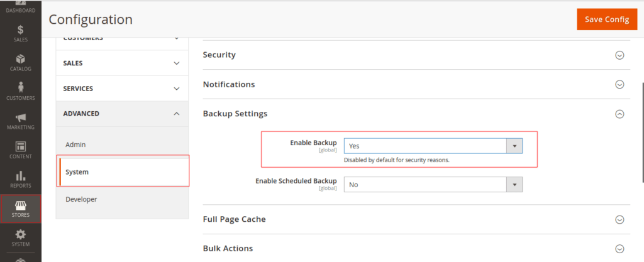Open the Content layout icon
The height and width of the screenshot is (262, 644).
point(21,147)
